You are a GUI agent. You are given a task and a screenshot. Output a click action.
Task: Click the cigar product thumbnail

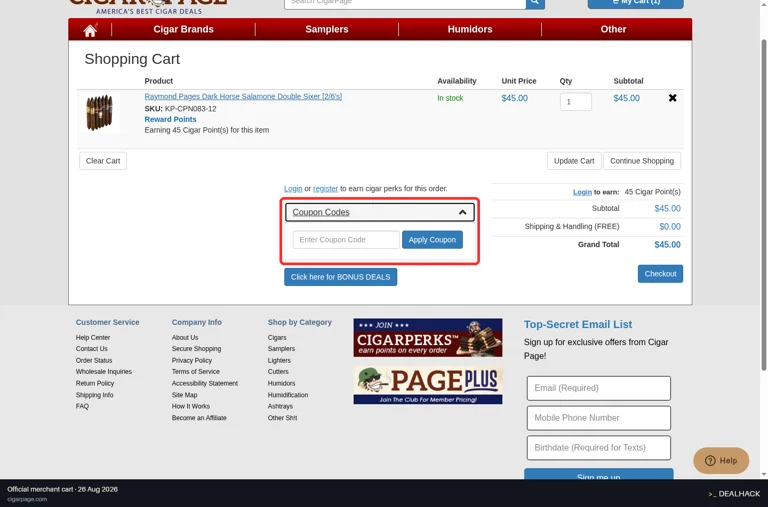100,112
